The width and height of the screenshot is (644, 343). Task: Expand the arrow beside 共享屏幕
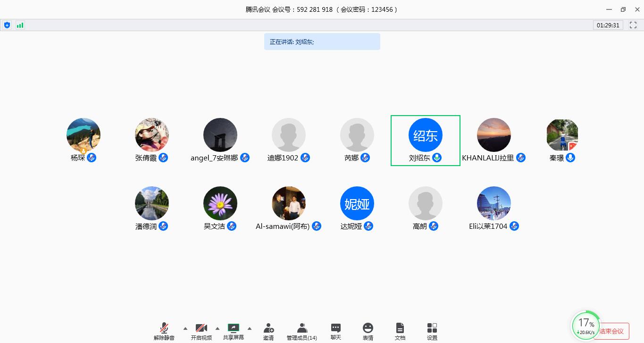coord(250,328)
